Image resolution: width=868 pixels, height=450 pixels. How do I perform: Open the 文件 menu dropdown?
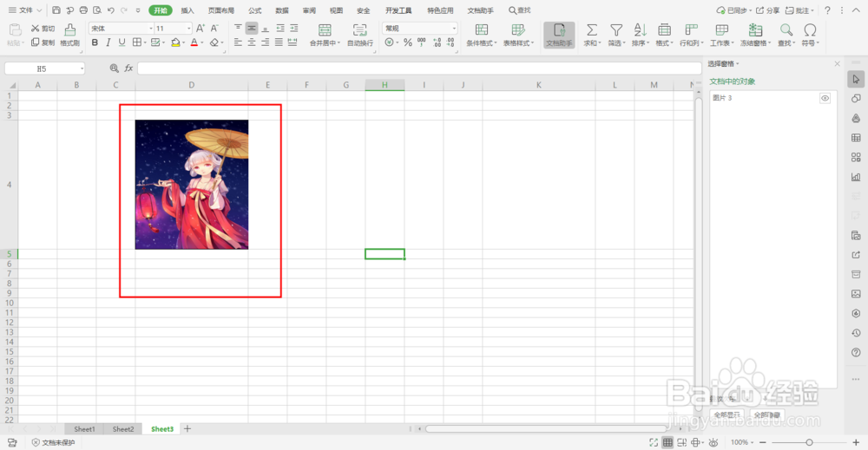point(25,10)
